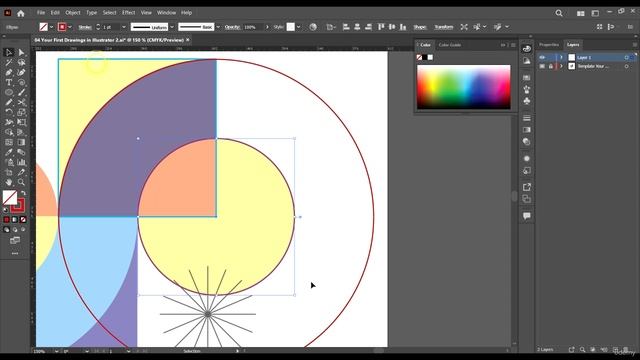Click the black swatch in Color panel
This screenshot has height=360, width=640.
pos(424,58)
